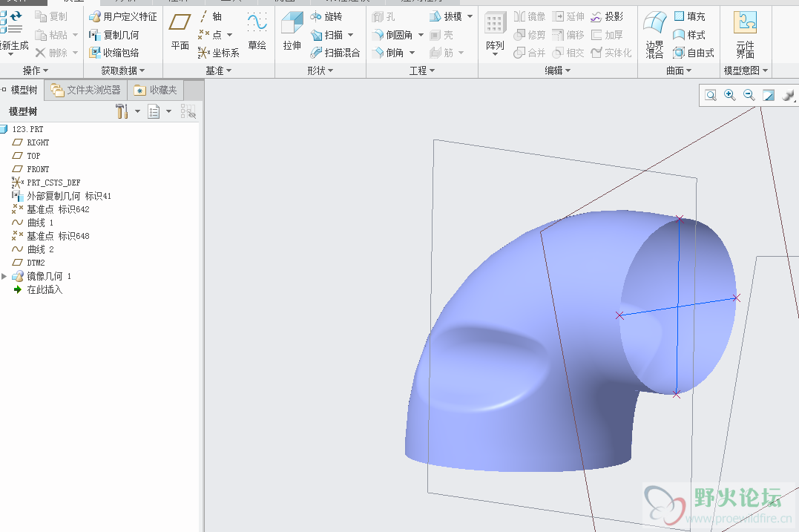Choose the 扫描 sweep tool

(326, 35)
